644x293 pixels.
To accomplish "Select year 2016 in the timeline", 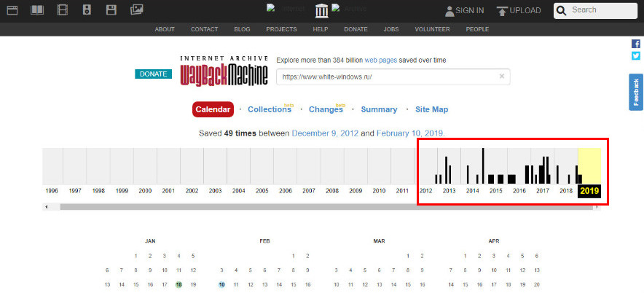I will coord(519,191).
